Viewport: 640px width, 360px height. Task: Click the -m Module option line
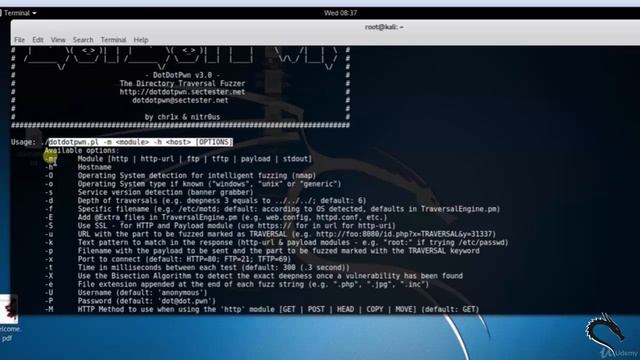pos(178,159)
